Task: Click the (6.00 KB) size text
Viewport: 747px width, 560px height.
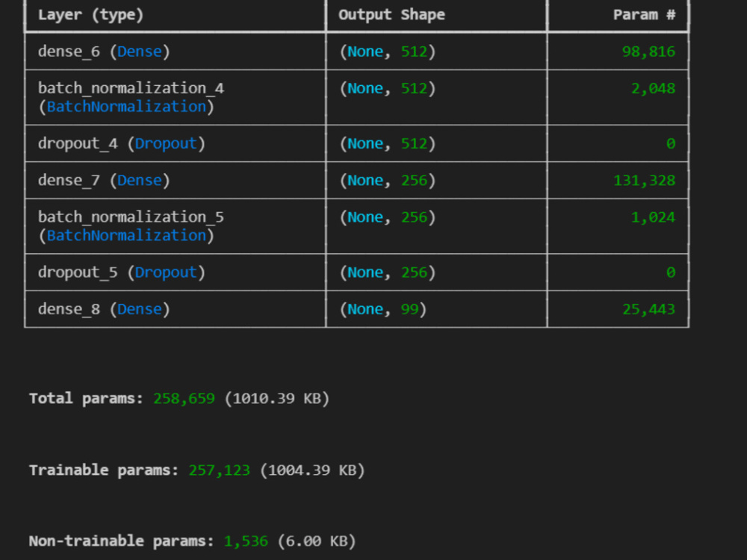Action: (x=316, y=541)
